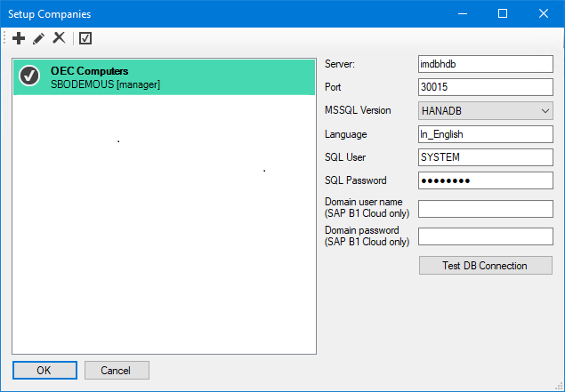The width and height of the screenshot is (565, 392).
Task: Click the Delete X icon in toolbar
Action: point(59,38)
